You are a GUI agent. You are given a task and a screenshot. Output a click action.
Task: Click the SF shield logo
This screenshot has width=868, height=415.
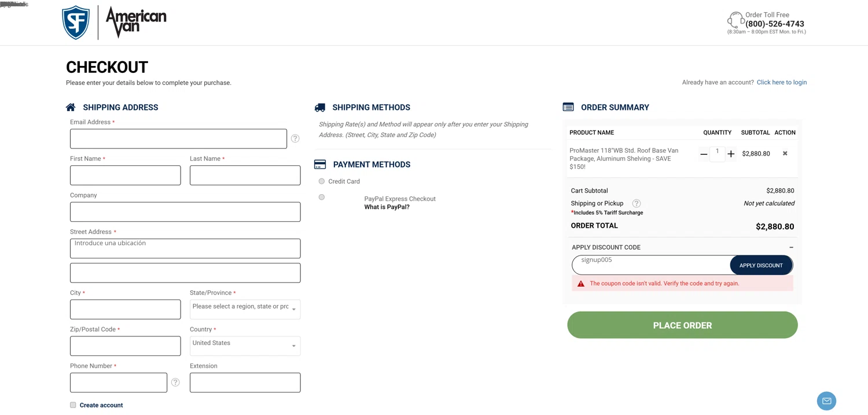pos(76,23)
